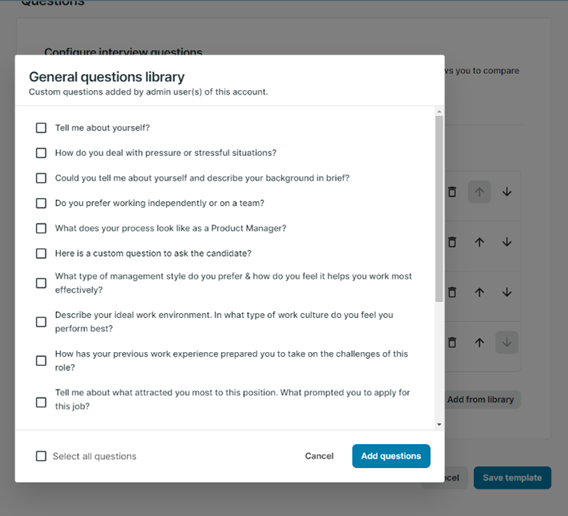The height and width of the screenshot is (516, 568).
Task: Move last question up with arrow
Action: [x=479, y=342]
